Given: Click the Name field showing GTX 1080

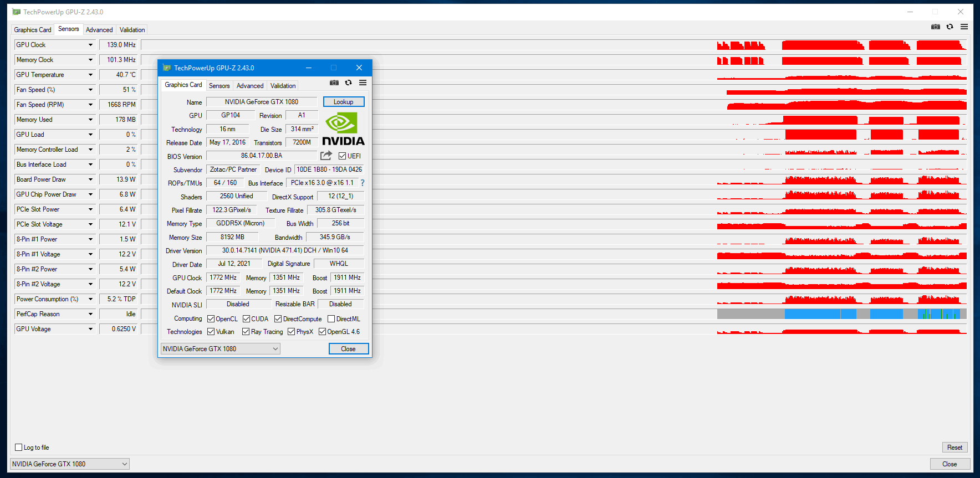Looking at the screenshot, I should [262, 102].
